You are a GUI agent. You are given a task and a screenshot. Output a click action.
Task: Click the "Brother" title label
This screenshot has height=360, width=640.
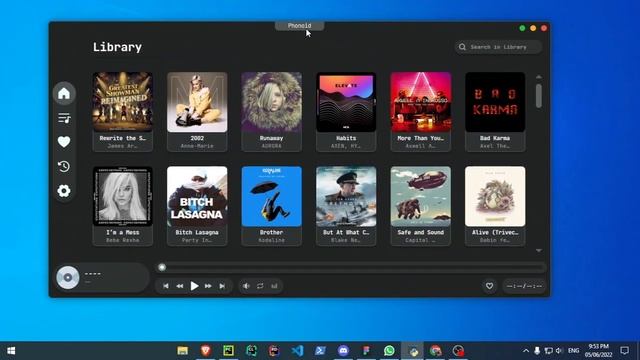click(271, 232)
